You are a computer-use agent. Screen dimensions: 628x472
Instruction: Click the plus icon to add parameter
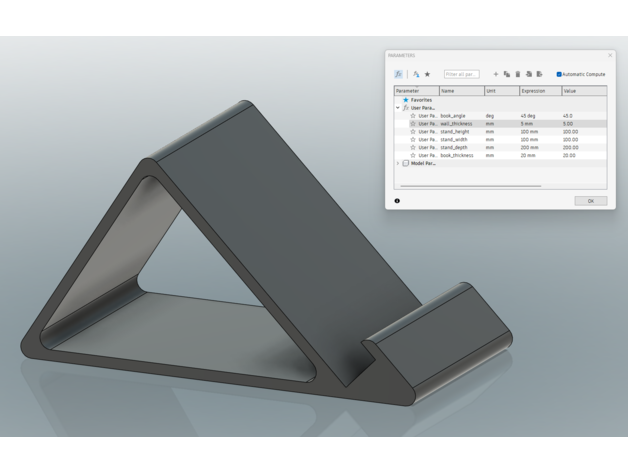[496, 74]
